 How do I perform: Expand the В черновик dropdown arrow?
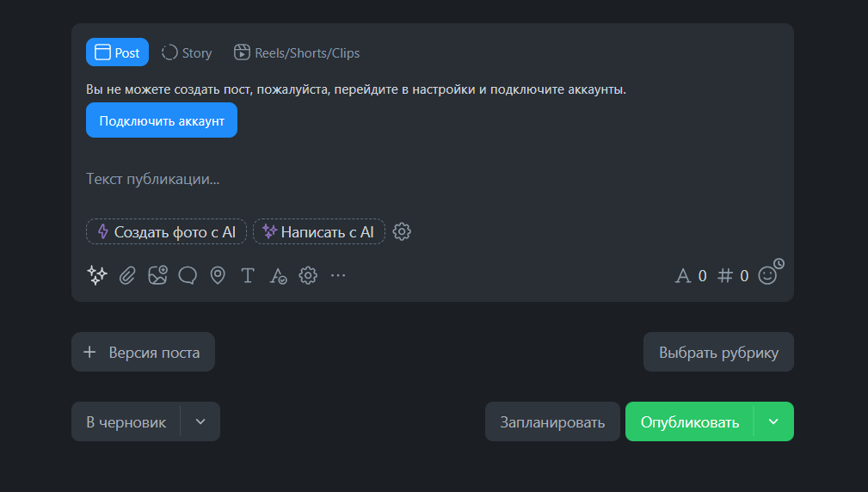200,421
